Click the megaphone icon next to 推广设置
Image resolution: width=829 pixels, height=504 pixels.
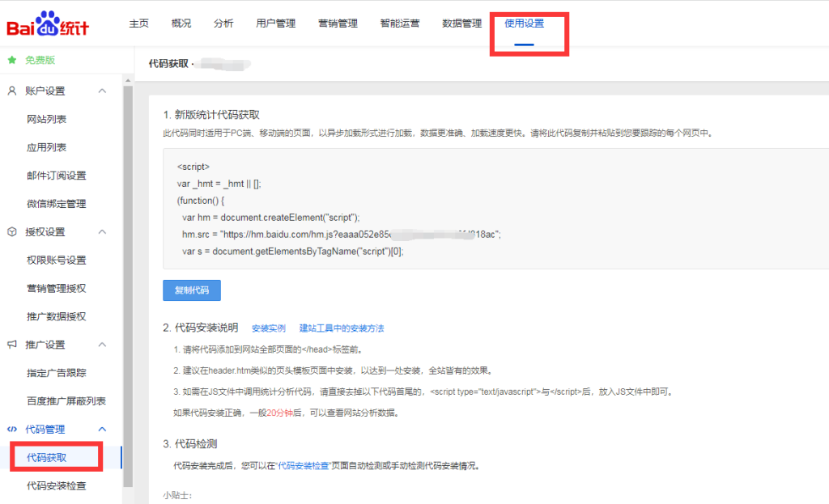(12, 345)
